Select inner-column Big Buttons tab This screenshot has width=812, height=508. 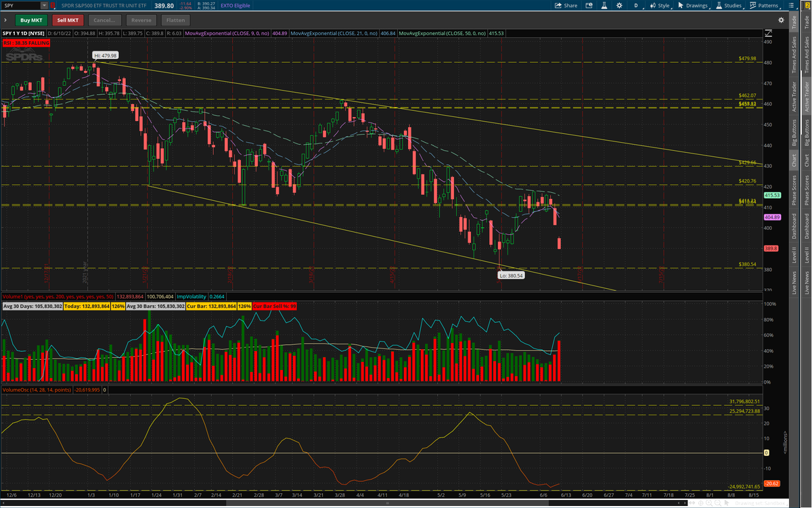[794, 133]
